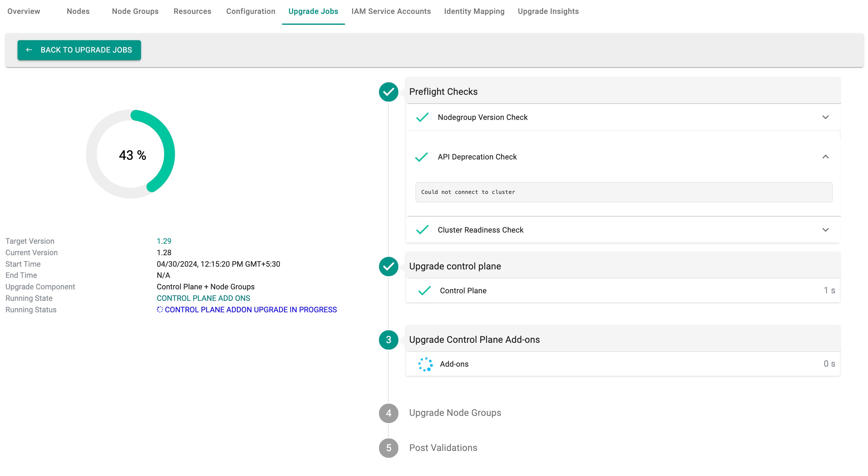The image size is (868, 476).
Task: Click the Nodegroup Version Check row label
Action: [x=483, y=117]
